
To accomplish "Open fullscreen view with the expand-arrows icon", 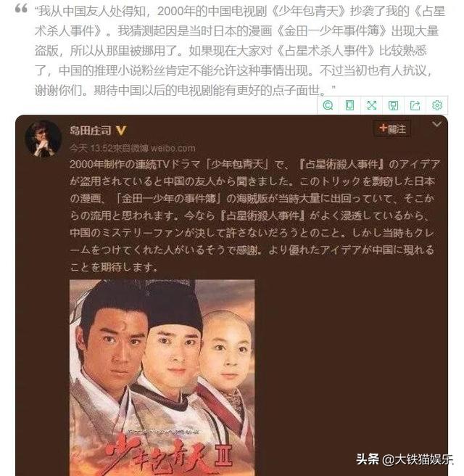I will click(371, 105).
